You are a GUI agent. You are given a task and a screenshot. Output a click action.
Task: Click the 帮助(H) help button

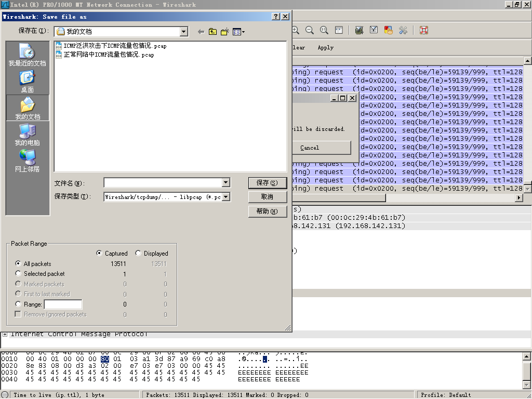pos(268,211)
